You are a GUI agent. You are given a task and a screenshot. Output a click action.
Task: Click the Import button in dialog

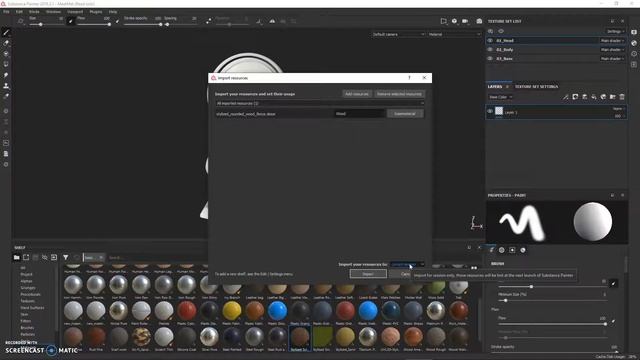pyautogui.click(x=368, y=274)
